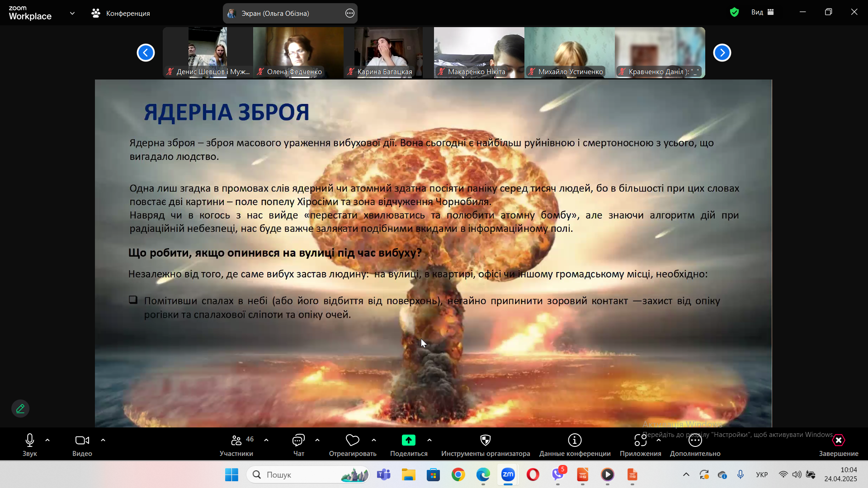
Task: Expand participants options arrow
Action: [x=266, y=440]
